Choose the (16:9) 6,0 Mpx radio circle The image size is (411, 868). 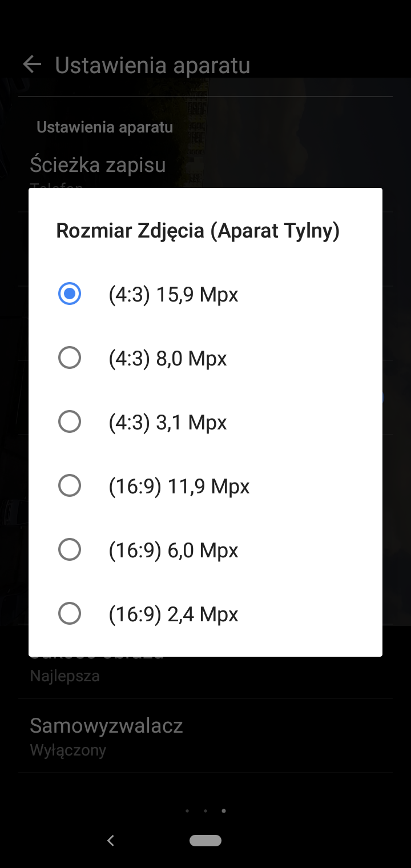(70, 549)
